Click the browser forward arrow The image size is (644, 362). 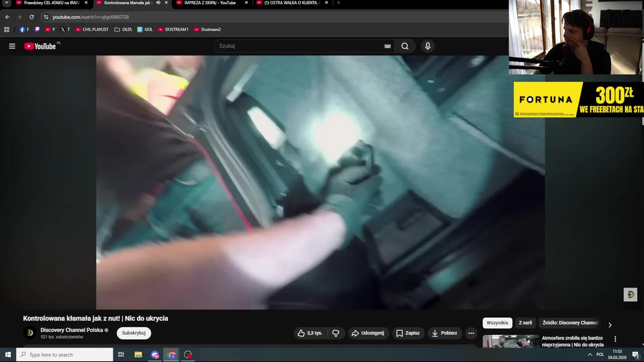(x=19, y=17)
